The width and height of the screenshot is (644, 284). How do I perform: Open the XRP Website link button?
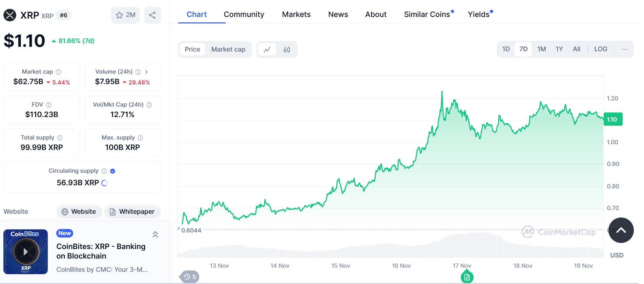[79, 212]
